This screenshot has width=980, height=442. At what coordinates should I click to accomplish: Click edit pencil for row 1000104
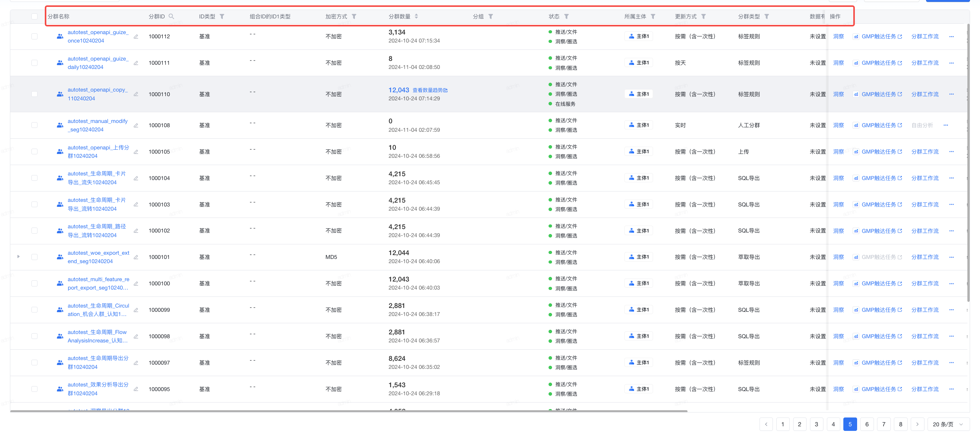pos(136,178)
